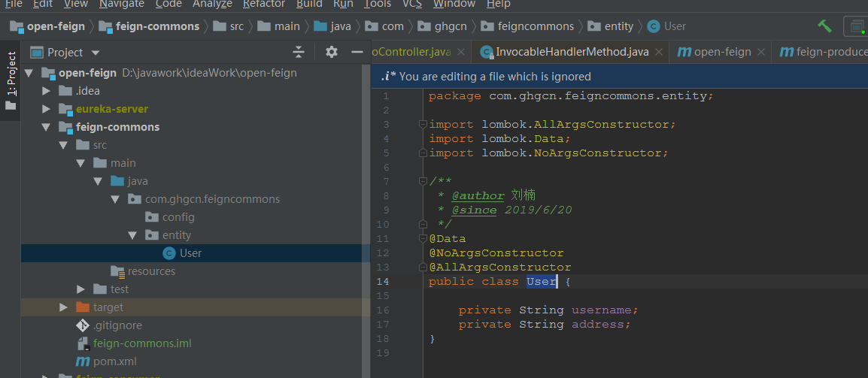Open the Tools menu
868x378 pixels.
click(x=378, y=4)
